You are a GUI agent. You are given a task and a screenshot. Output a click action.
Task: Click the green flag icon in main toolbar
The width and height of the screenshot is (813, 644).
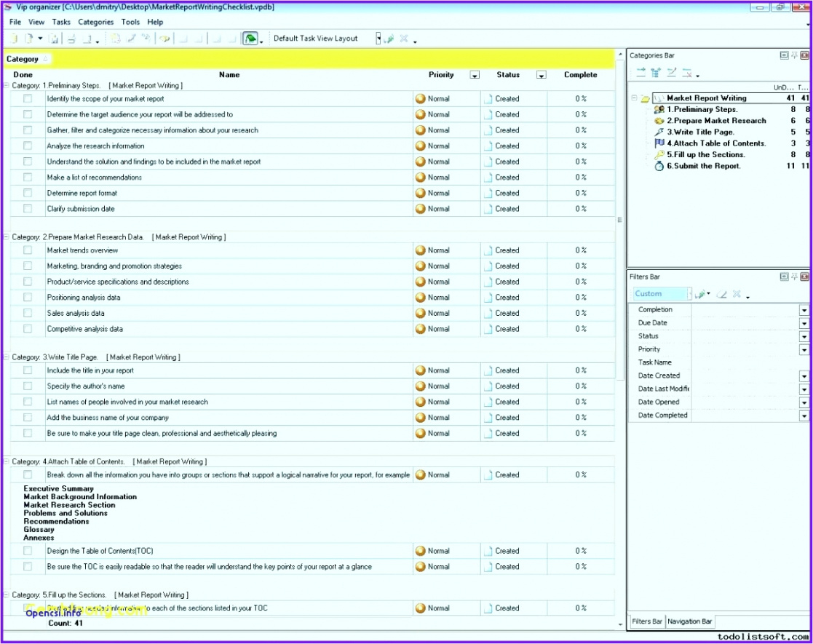point(250,39)
